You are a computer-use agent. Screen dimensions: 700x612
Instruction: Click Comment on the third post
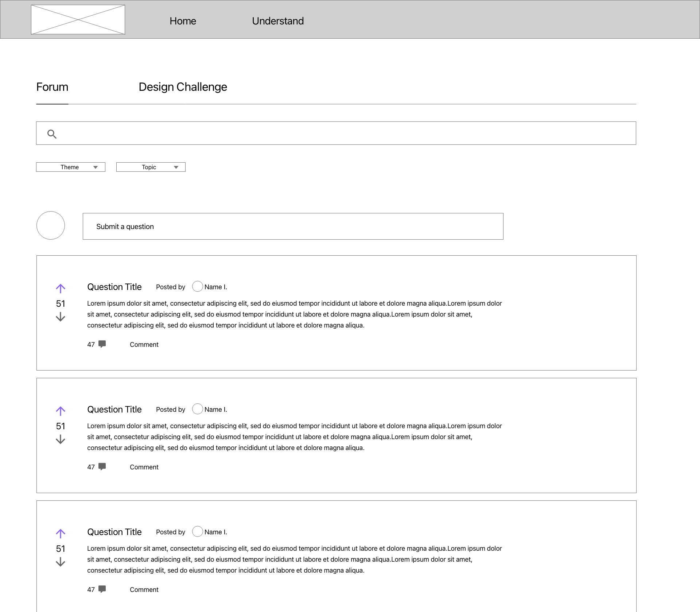[144, 590]
